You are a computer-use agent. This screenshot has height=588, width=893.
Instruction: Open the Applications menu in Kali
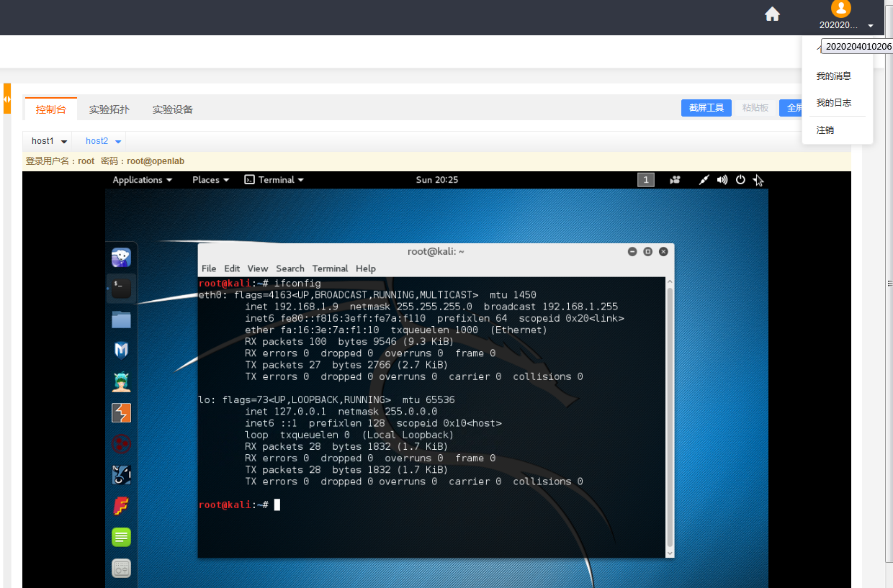(143, 180)
